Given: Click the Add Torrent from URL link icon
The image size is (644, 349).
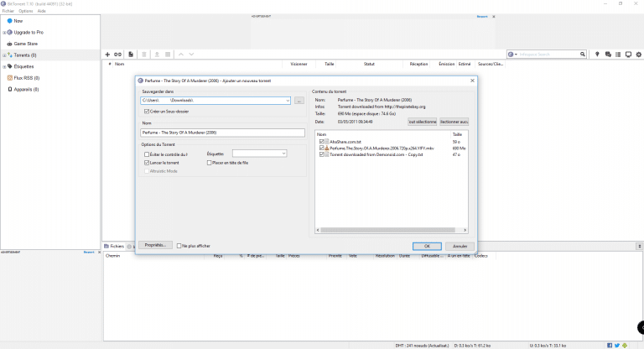Looking at the screenshot, I should (x=118, y=55).
